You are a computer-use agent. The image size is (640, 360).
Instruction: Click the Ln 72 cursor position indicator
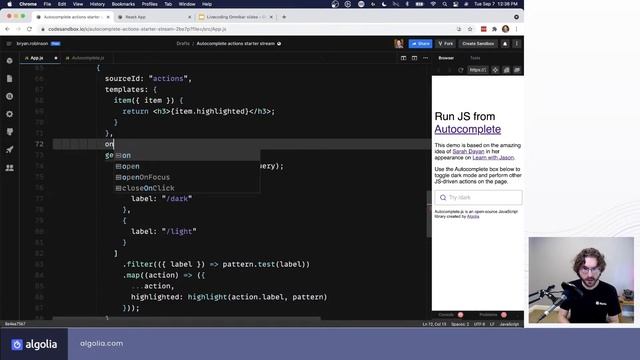point(434,324)
